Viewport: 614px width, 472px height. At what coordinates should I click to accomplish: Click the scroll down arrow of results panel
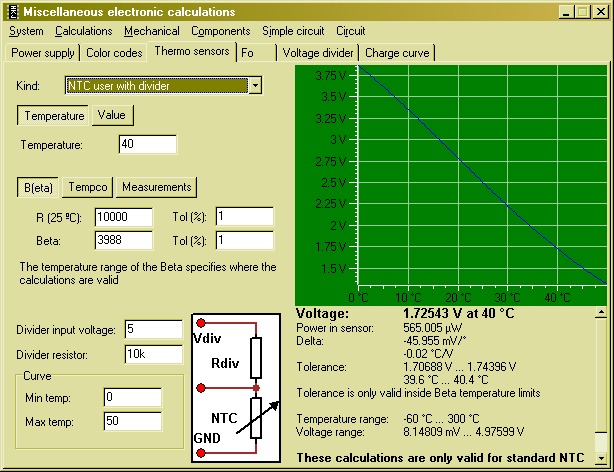point(601,458)
